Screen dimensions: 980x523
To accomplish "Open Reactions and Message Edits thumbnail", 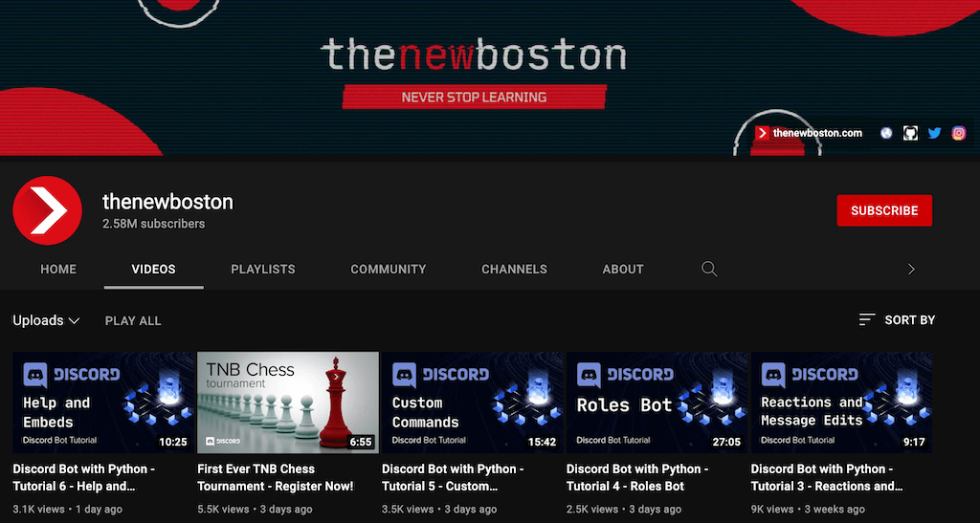I will tap(841, 402).
